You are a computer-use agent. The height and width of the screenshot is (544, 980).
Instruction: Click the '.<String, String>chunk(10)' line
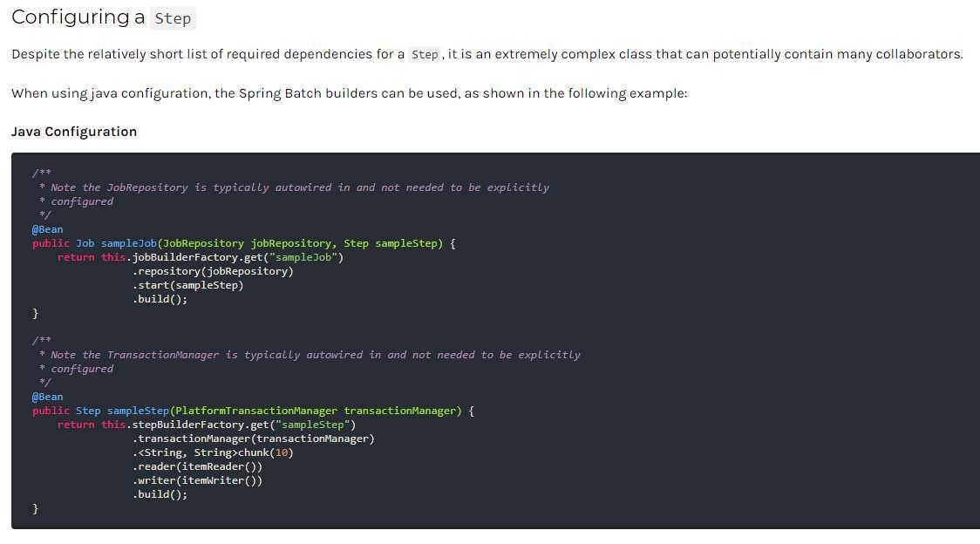coord(213,452)
